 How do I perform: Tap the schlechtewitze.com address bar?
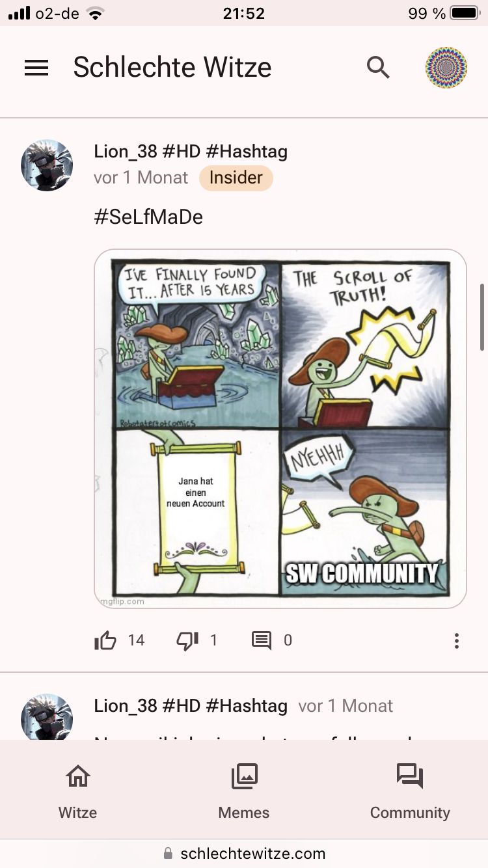click(244, 853)
